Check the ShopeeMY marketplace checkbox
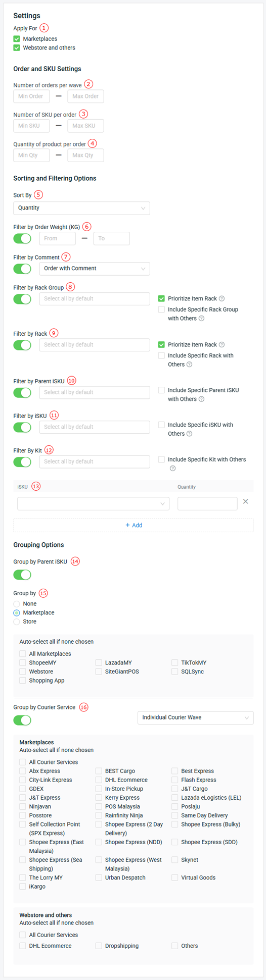 23,663
